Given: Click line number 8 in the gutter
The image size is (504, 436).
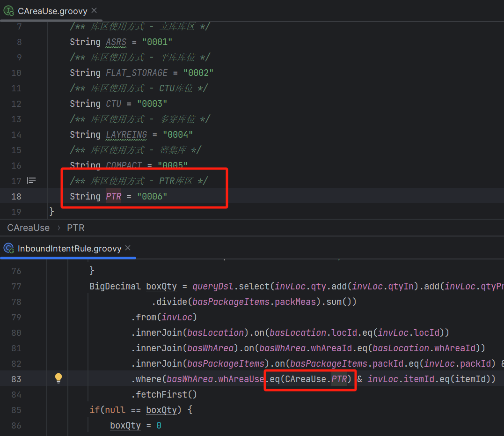Looking at the screenshot, I should click(x=19, y=42).
